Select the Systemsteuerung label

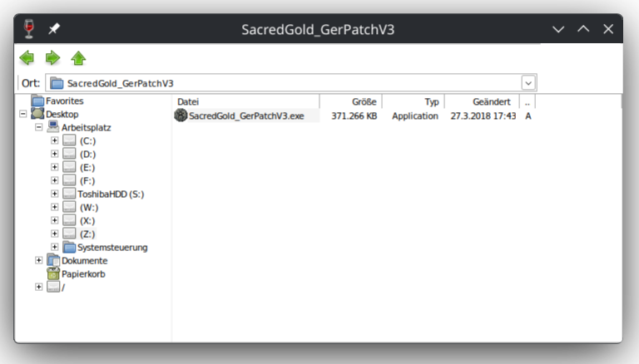pos(112,248)
